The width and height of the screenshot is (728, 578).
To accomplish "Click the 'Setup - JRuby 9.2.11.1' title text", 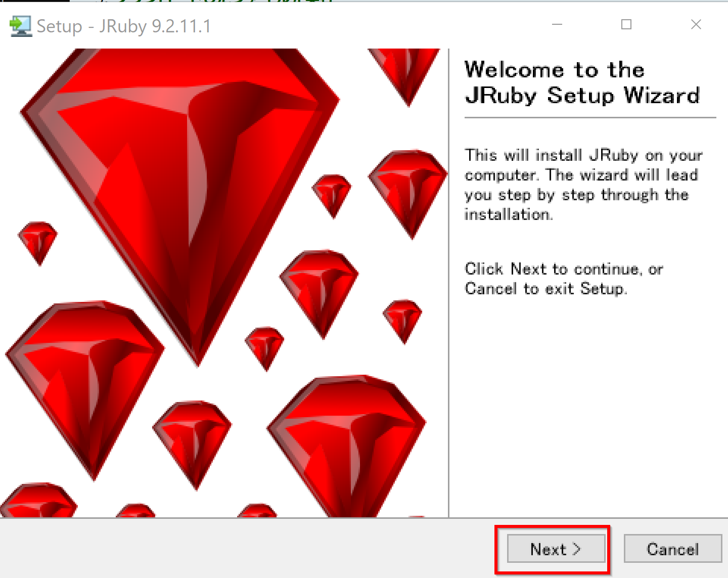I will [x=124, y=26].
